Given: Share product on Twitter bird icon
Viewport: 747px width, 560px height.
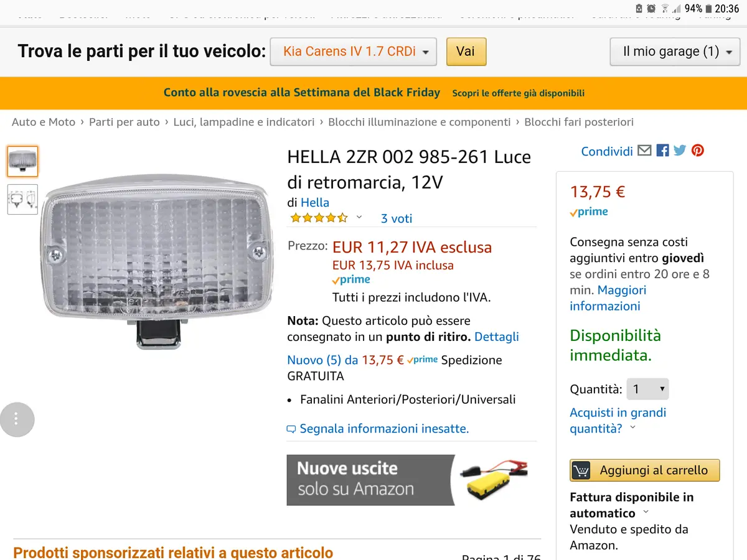Looking at the screenshot, I should tap(680, 151).
